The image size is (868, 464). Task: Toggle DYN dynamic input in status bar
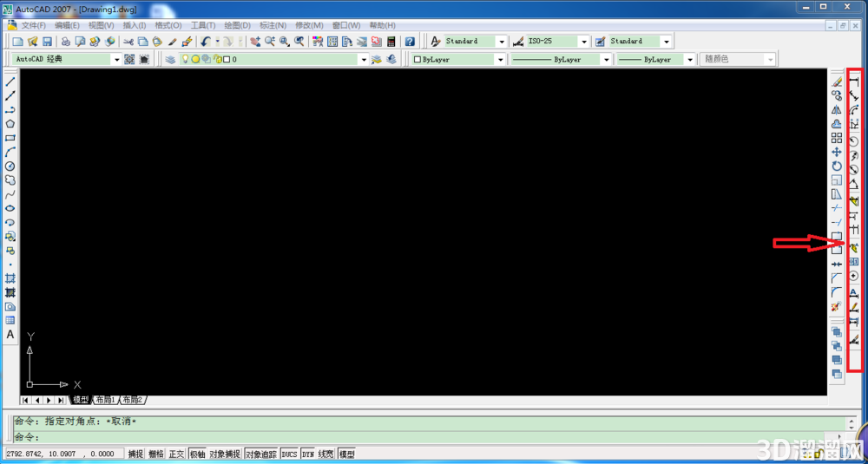[x=308, y=454]
